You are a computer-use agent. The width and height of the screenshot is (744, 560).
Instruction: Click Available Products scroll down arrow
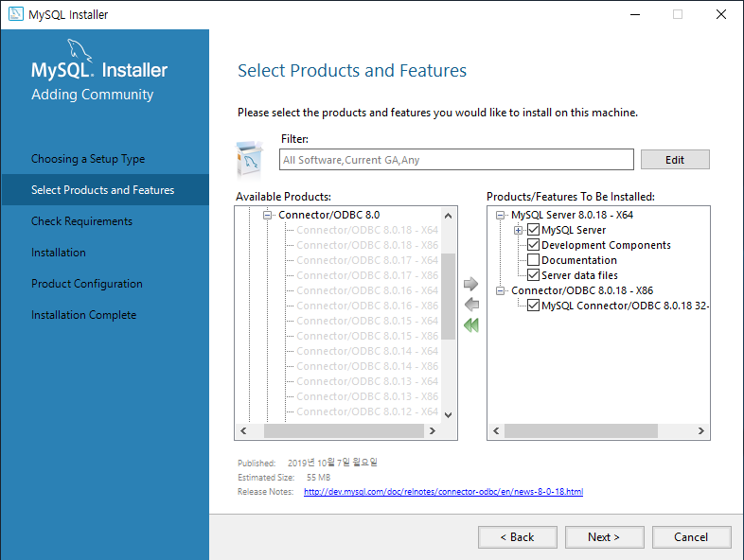pyautogui.click(x=448, y=415)
